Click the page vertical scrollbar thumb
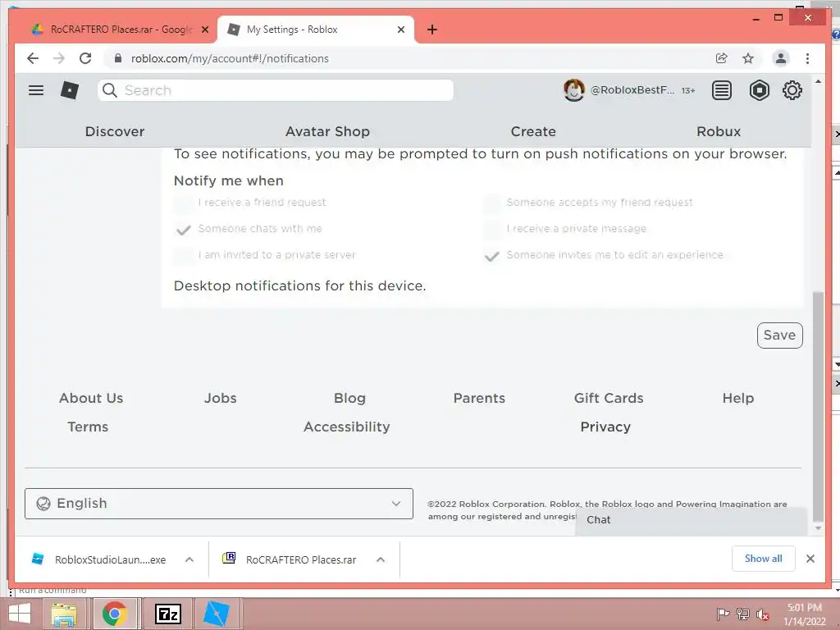Viewport: 840px width, 630px height. coord(818,406)
